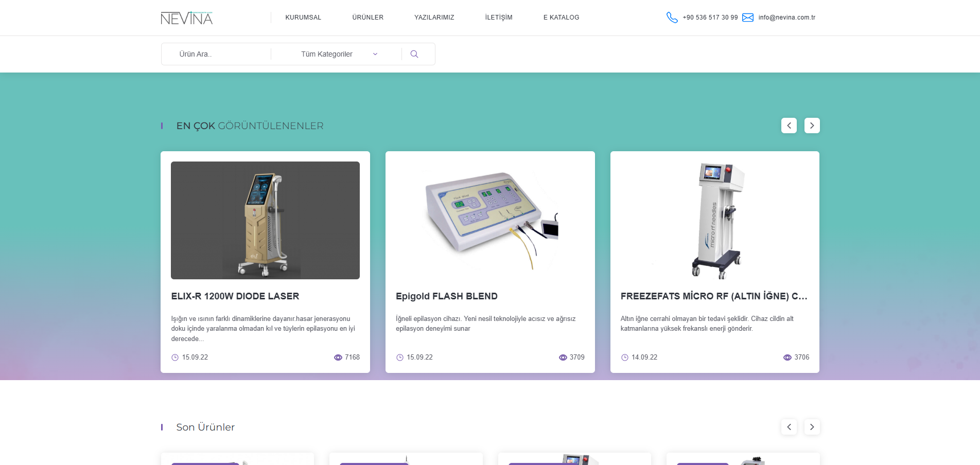Click the search magnifier icon

(414, 54)
